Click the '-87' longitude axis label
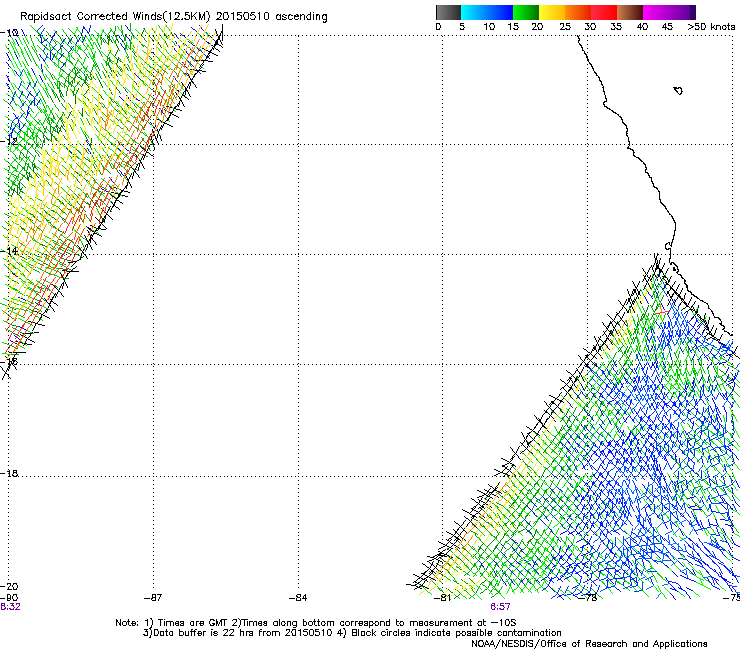Image resolution: width=740 pixels, height=650 pixels. coord(153,598)
